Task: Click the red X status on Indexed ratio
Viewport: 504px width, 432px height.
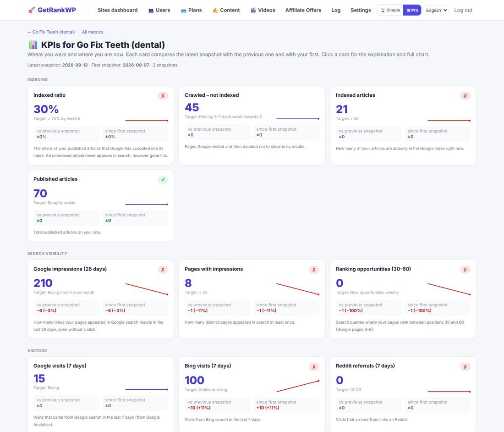Action: (x=163, y=95)
